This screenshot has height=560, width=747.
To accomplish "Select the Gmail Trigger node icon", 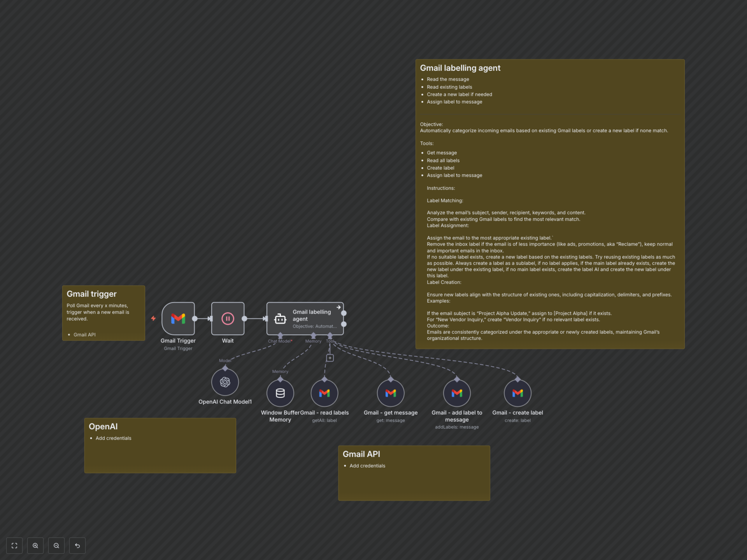I will pos(178,318).
